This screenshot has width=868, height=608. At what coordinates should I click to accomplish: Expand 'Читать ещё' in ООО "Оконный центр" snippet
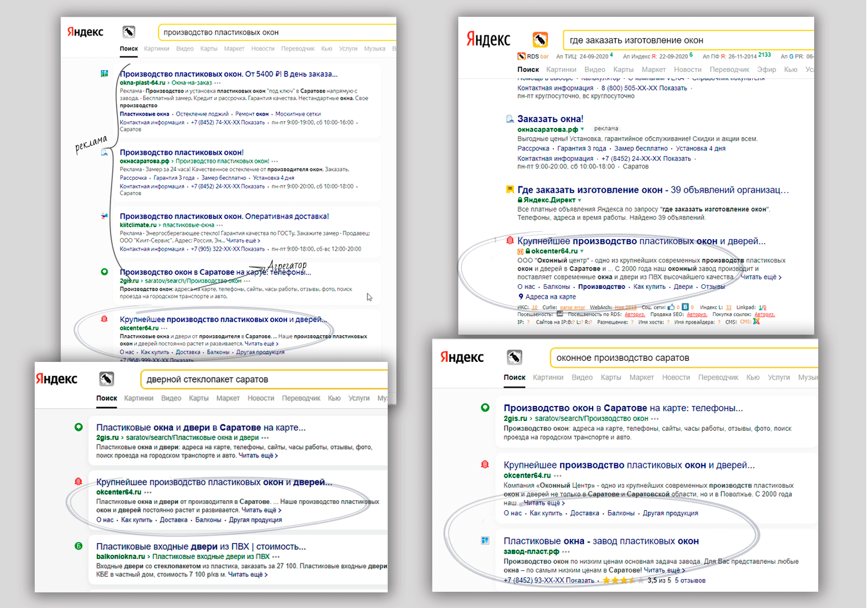click(x=760, y=277)
